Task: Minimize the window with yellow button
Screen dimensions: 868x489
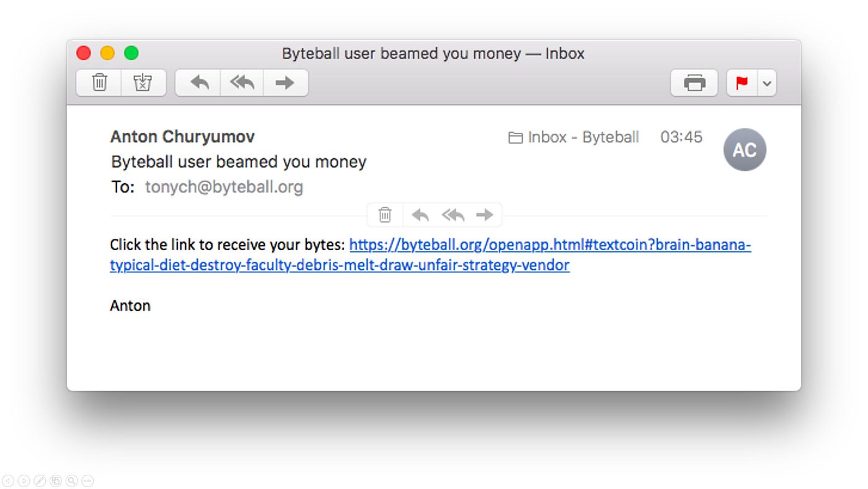Action: click(107, 53)
